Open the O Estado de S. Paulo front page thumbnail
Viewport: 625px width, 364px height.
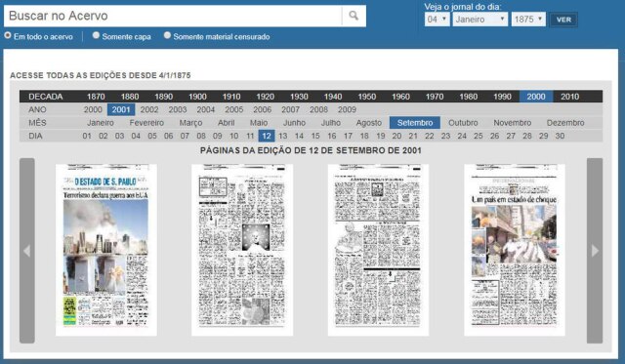(106, 250)
